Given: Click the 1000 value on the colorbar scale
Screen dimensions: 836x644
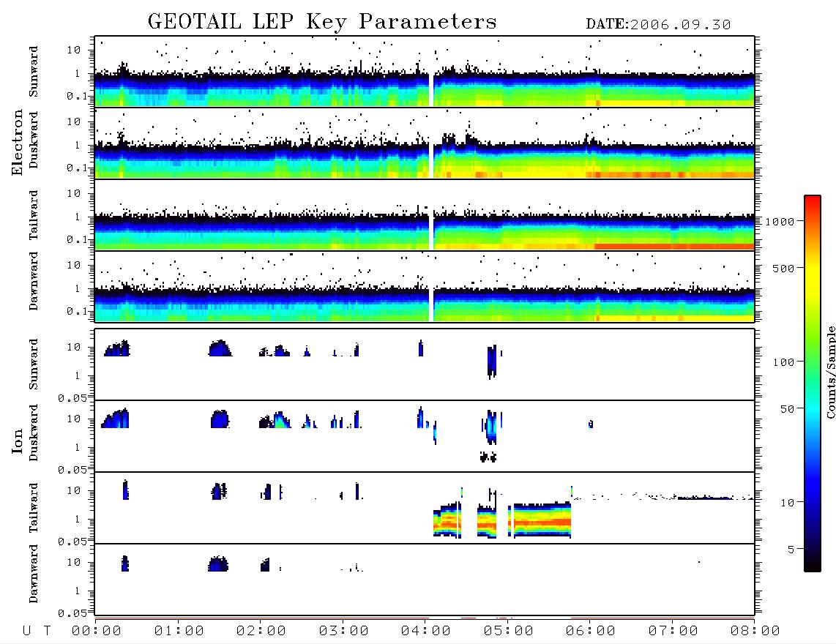Looking at the screenshot, I should 780,222.
